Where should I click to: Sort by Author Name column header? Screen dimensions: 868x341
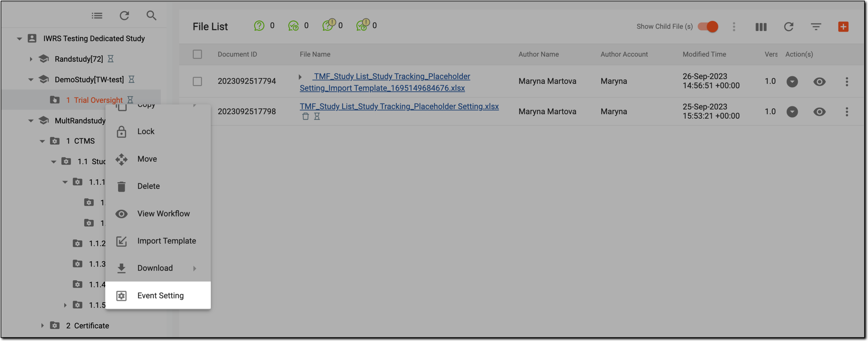[x=539, y=54]
